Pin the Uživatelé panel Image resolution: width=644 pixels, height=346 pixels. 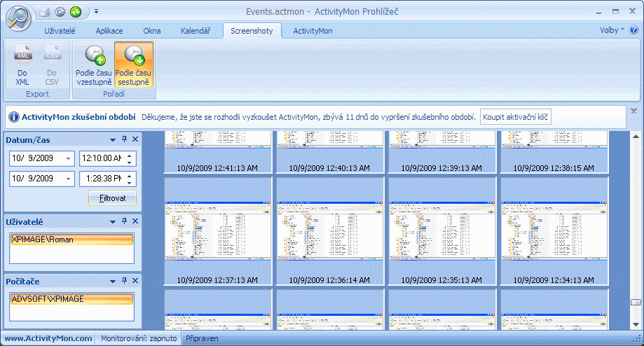coord(124,221)
